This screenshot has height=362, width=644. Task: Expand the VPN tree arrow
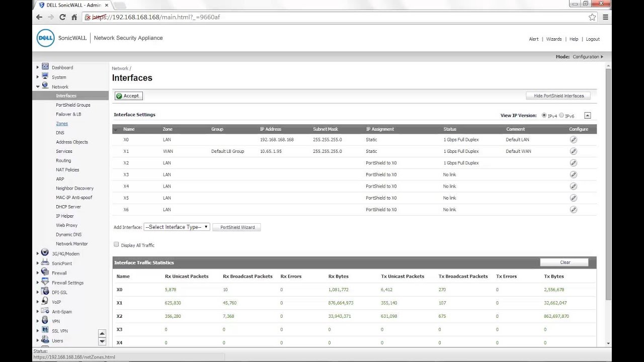coord(37,321)
